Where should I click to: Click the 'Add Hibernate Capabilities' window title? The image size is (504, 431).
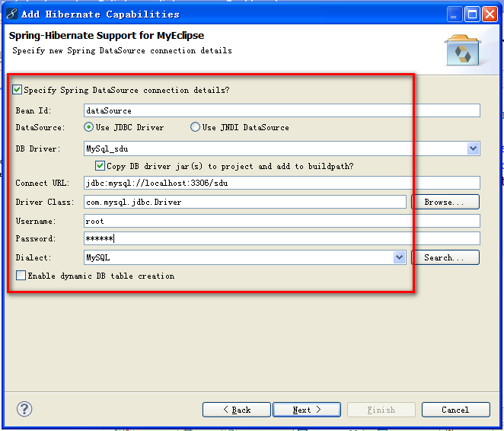[100, 14]
